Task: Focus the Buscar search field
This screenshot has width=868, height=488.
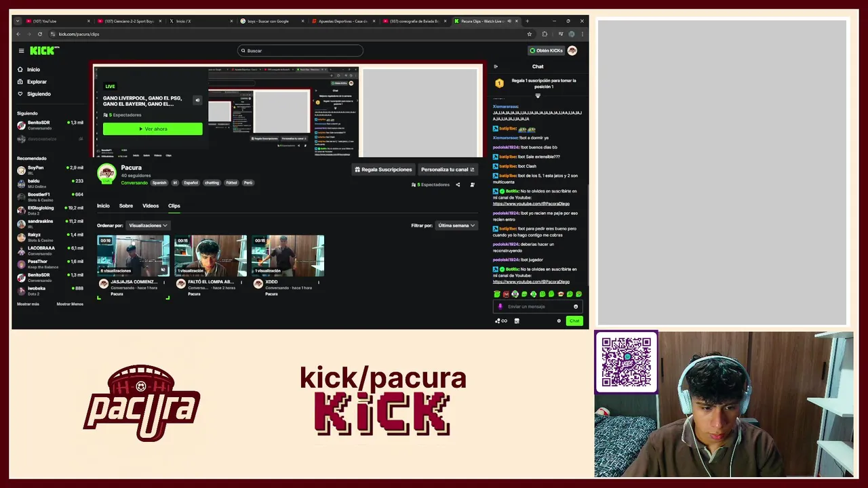Action: [300, 51]
